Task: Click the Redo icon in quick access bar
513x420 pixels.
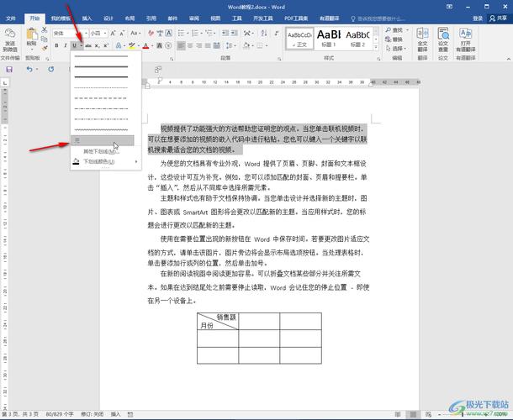Action: [x=51, y=69]
